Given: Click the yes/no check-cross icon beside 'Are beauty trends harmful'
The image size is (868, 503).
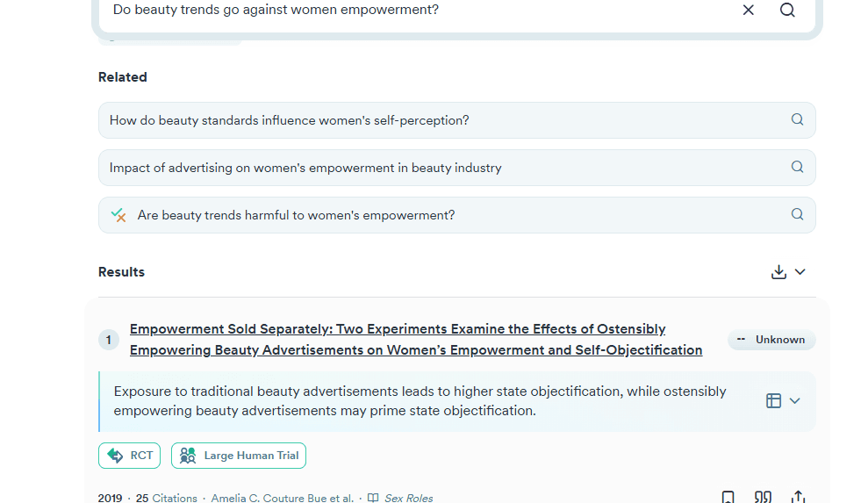Looking at the screenshot, I should point(118,215).
